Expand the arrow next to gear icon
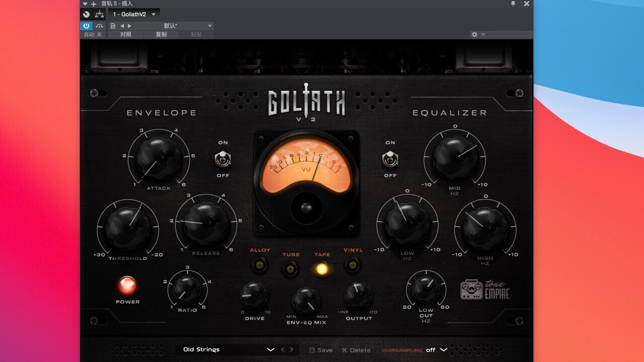Image resolution: width=644 pixels, height=362 pixels. 484,35
